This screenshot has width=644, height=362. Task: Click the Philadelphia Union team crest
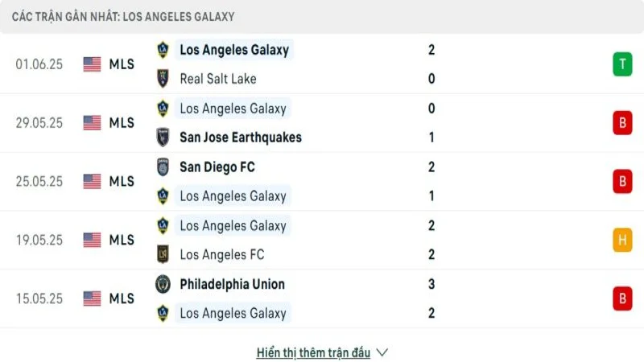163,284
